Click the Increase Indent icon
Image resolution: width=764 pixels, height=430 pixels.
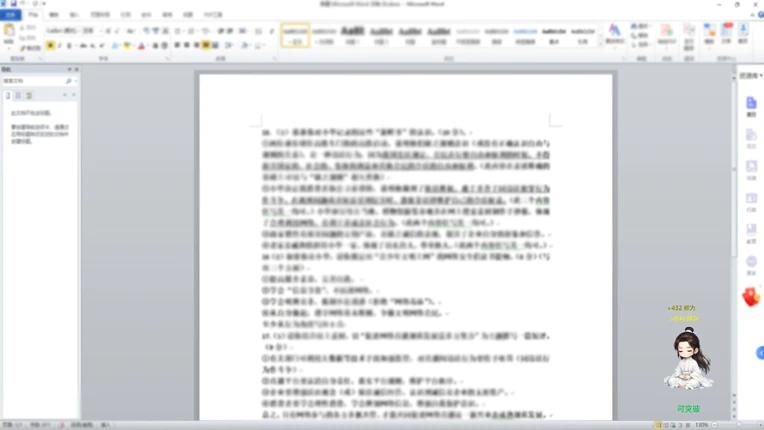click(229, 31)
